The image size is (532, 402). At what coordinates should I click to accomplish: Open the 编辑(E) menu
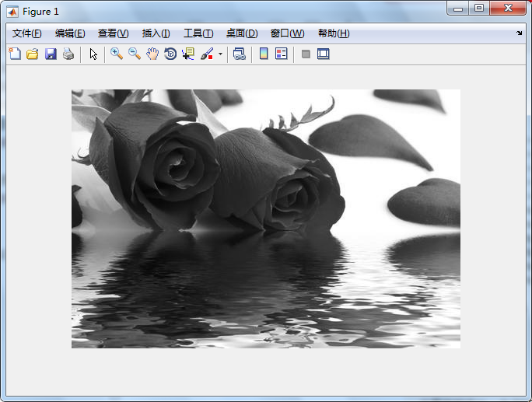70,33
